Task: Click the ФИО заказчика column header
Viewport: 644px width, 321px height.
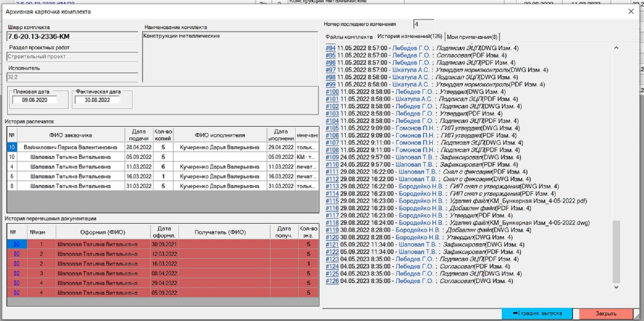Action: pos(70,135)
